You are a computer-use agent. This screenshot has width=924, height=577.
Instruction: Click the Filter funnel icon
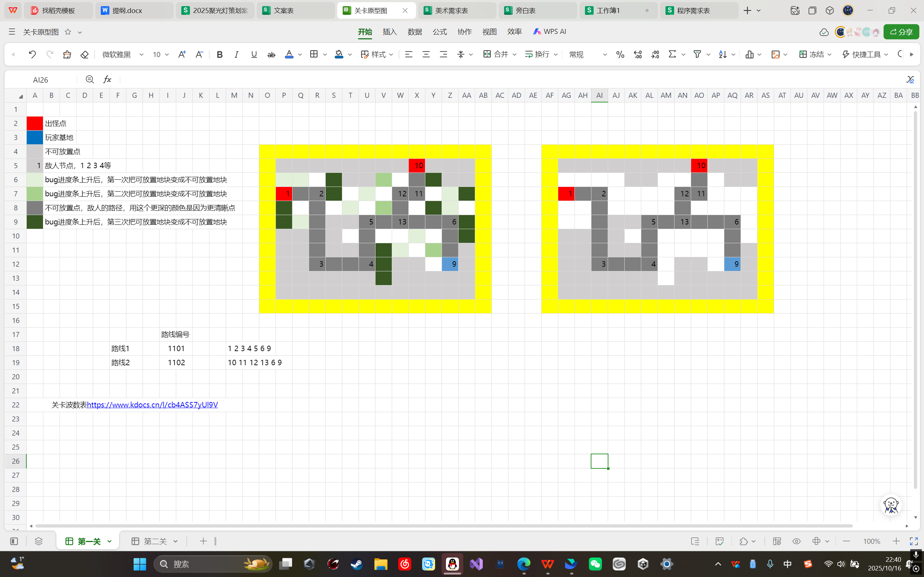click(697, 54)
